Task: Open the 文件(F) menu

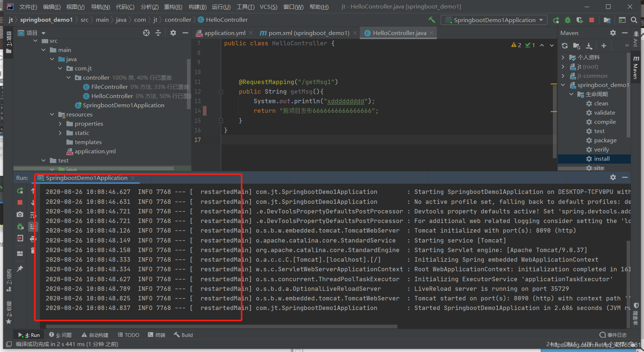Action: (x=28, y=7)
